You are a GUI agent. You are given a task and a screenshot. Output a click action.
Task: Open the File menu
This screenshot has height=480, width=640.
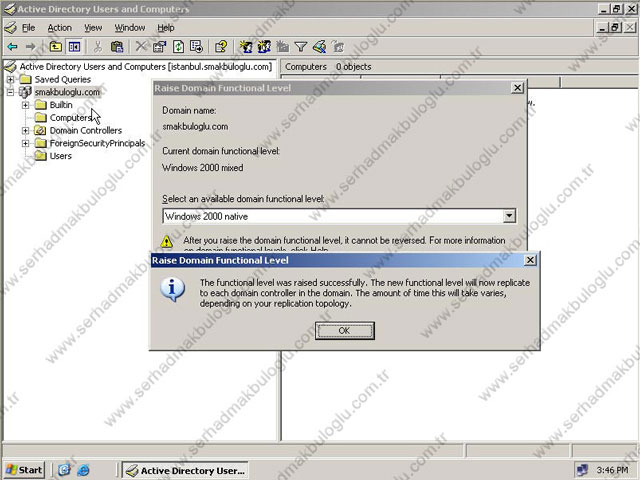tap(29, 28)
